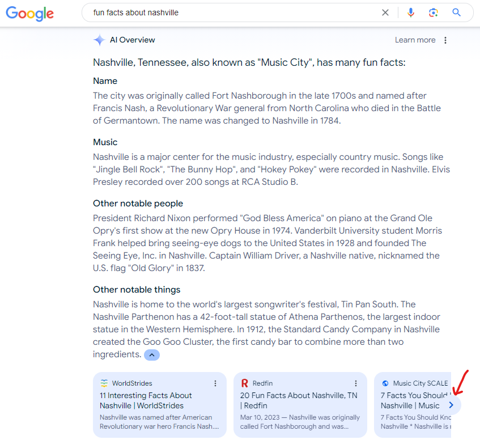Open Google Lens image search icon

[x=433, y=12]
